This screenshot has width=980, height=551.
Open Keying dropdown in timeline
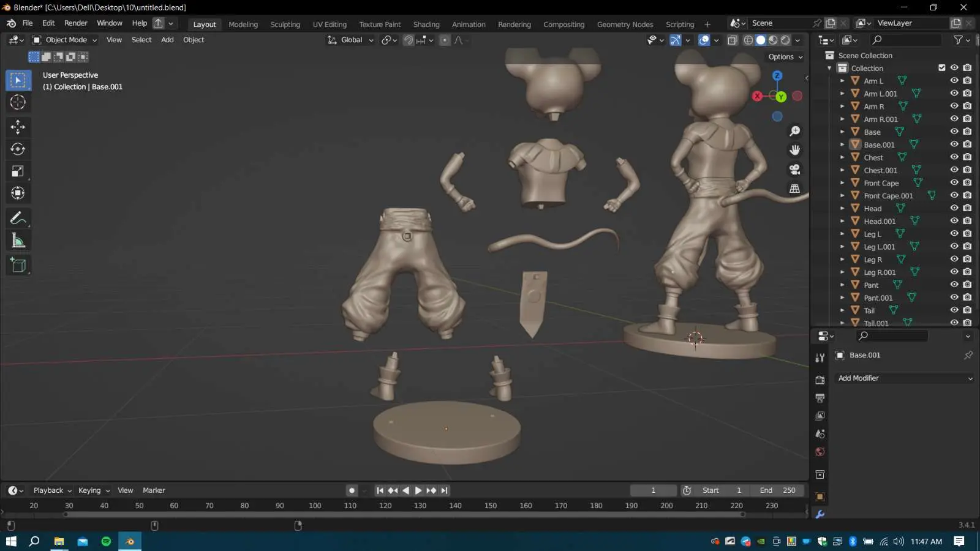point(94,490)
